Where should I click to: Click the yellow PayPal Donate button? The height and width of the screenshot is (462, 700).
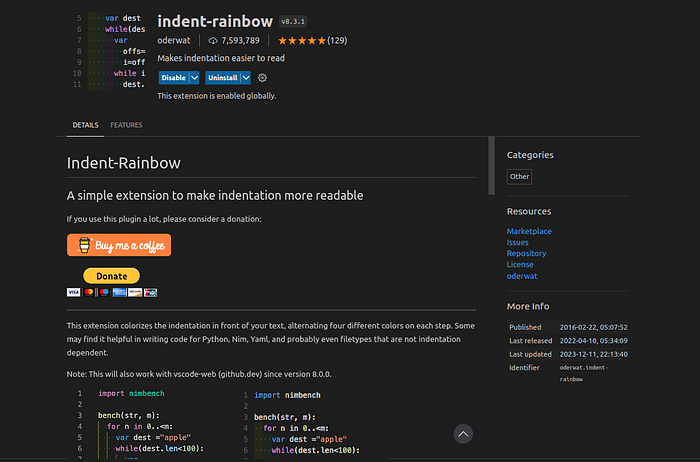click(x=112, y=276)
